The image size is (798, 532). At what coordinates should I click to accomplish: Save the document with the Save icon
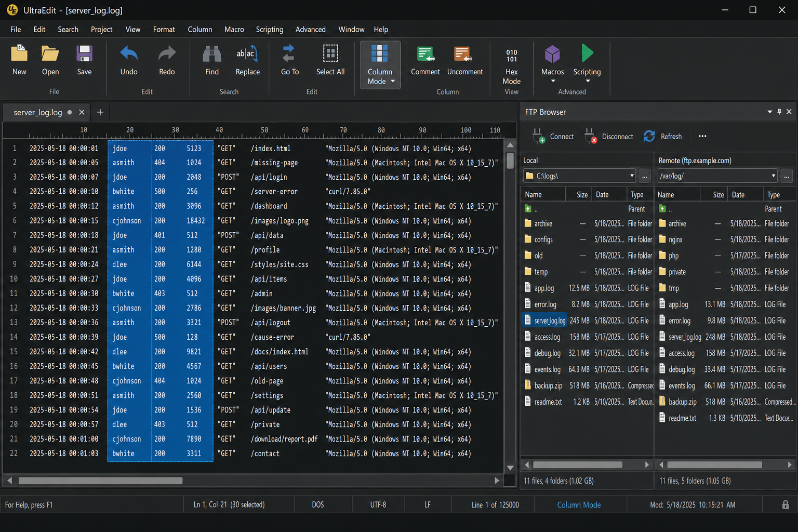click(84, 54)
